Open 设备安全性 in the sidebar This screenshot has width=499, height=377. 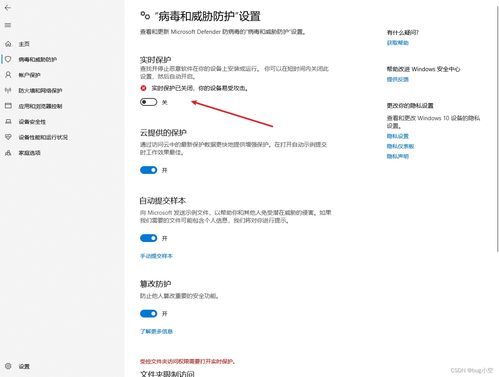pos(32,122)
